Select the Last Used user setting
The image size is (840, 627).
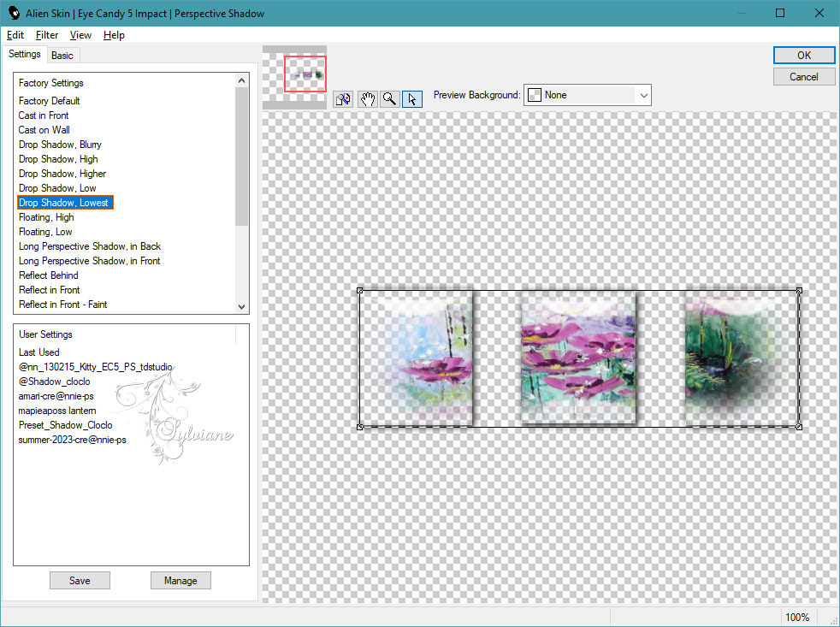[39, 352]
